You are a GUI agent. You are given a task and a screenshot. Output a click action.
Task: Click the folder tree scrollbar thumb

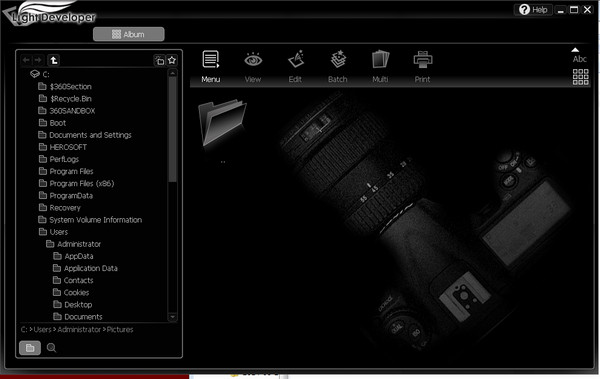pos(173,129)
